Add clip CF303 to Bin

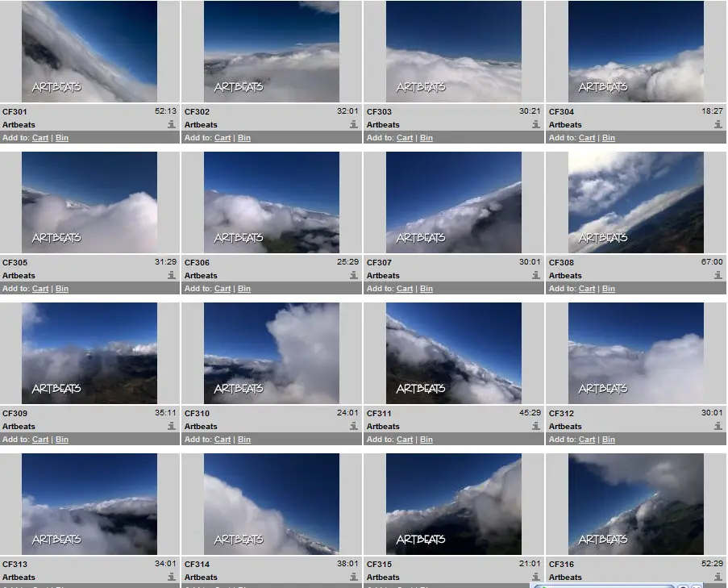[426, 137]
